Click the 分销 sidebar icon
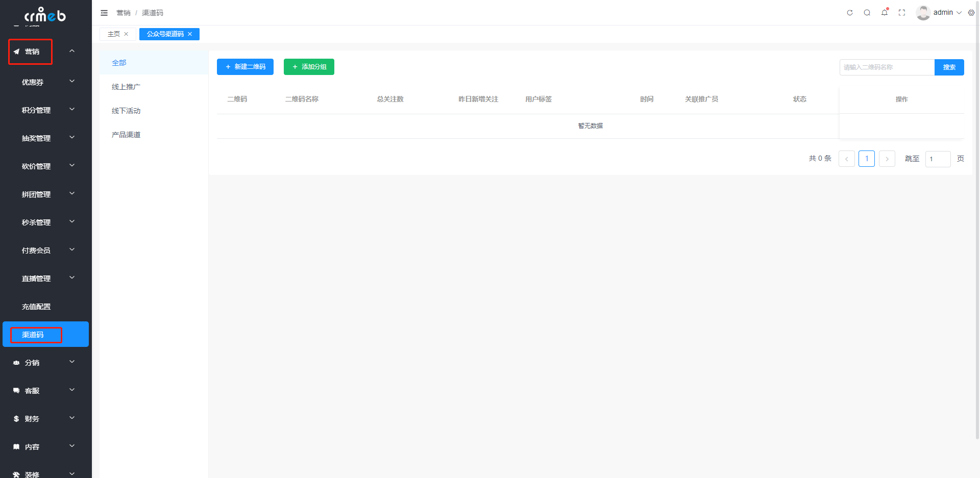This screenshot has height=478, width=980. coord(16,363)
